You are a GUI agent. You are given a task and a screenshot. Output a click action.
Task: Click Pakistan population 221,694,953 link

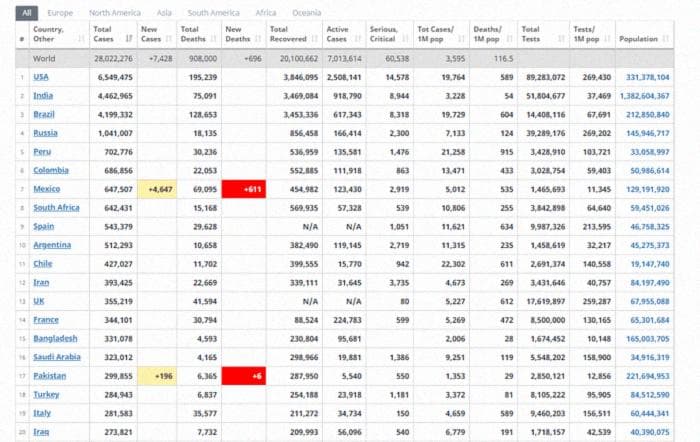pyautogui.click(x=647, y=376)
